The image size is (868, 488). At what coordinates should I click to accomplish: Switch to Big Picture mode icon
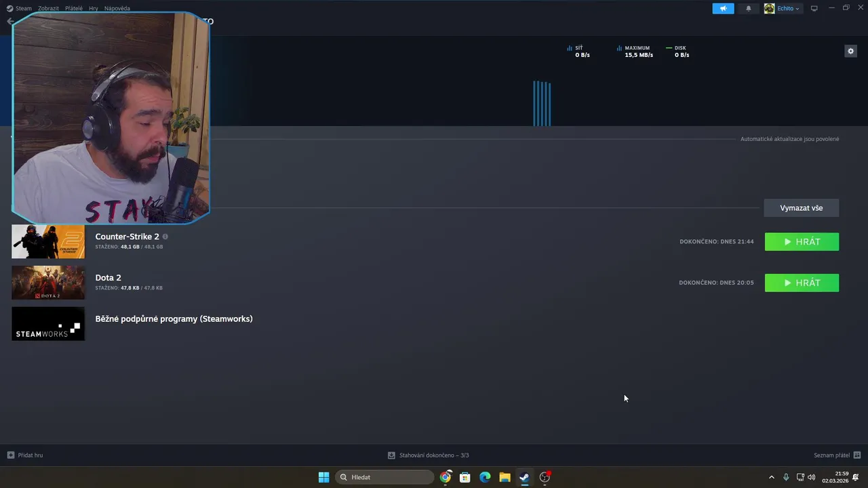click(x=814, y=8)
